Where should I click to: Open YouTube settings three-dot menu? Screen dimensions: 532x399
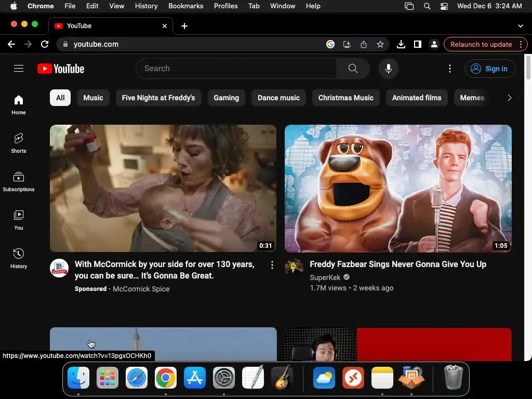coord(450,69)
